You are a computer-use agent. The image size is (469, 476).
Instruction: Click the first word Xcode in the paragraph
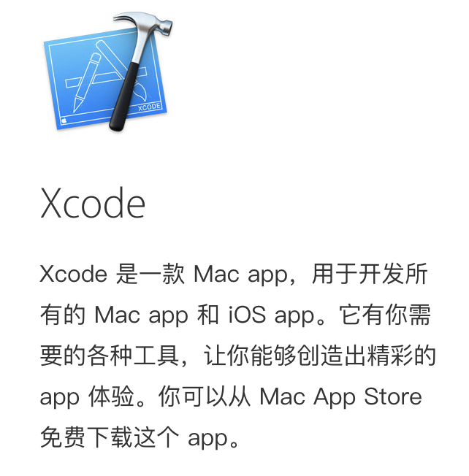[x=74, y=274]
